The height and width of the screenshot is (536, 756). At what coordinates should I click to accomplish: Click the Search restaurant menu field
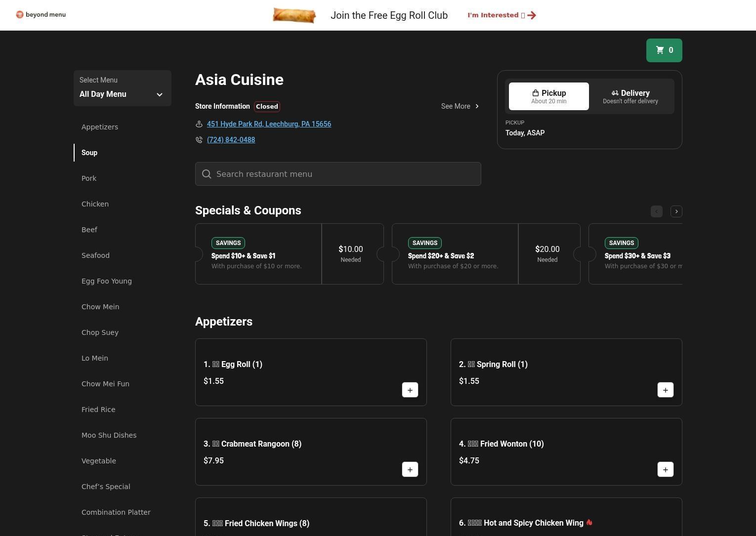[x=338, y=174]
